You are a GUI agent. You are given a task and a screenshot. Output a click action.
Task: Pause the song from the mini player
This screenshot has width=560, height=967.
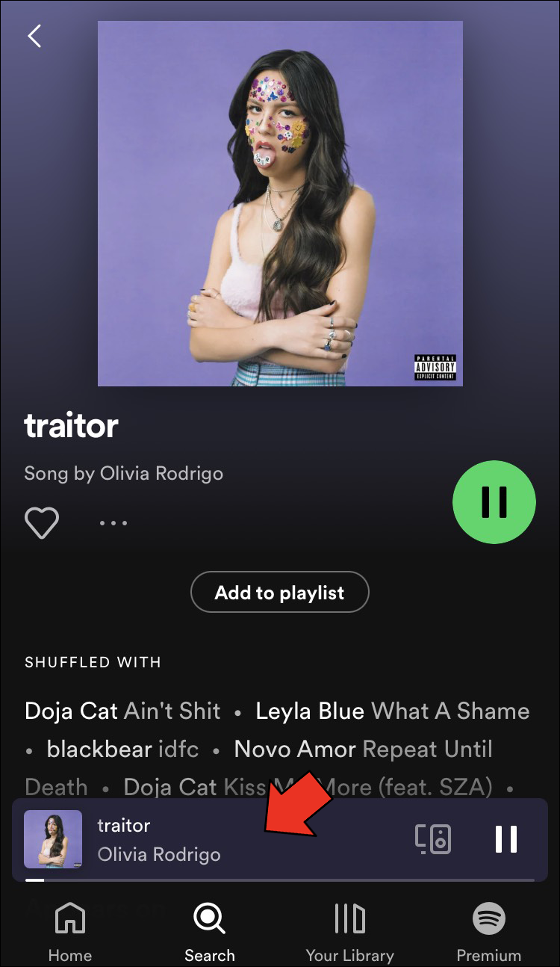tap(506, 838)
